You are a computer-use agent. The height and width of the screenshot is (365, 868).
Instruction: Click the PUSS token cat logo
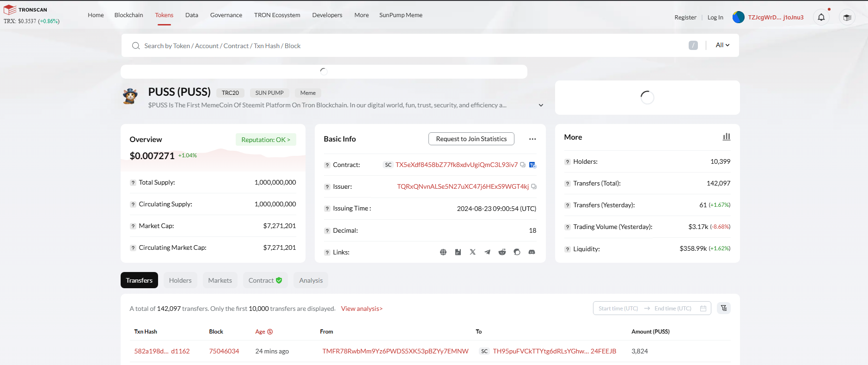(x=130, y=96)
